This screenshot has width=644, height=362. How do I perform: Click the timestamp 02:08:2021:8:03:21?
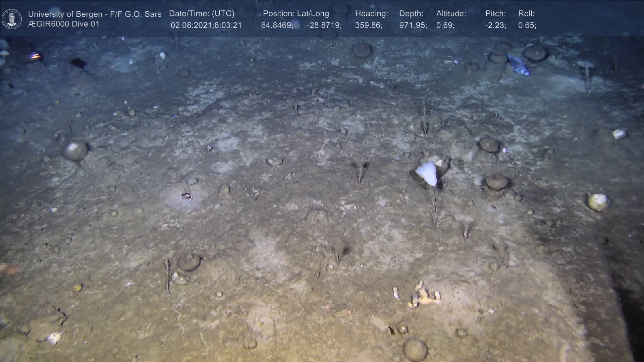coord(206,25)
